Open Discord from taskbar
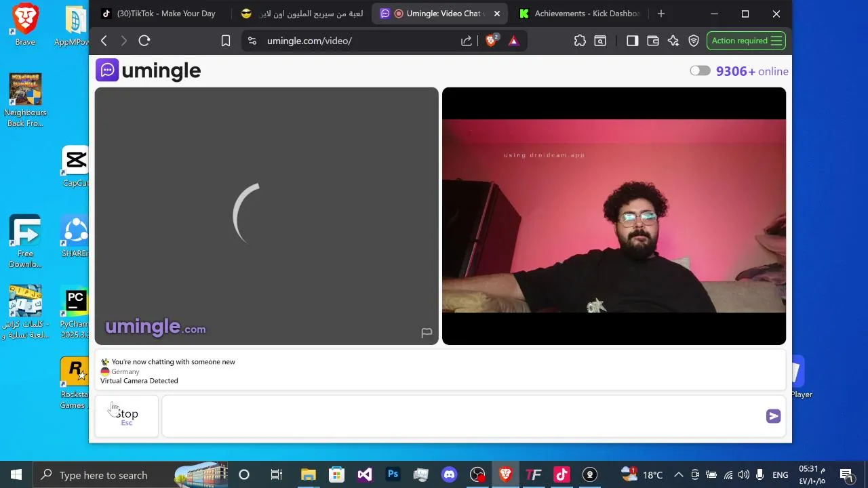Viewport: 868px width, 488px height. [x=449, y=474]
